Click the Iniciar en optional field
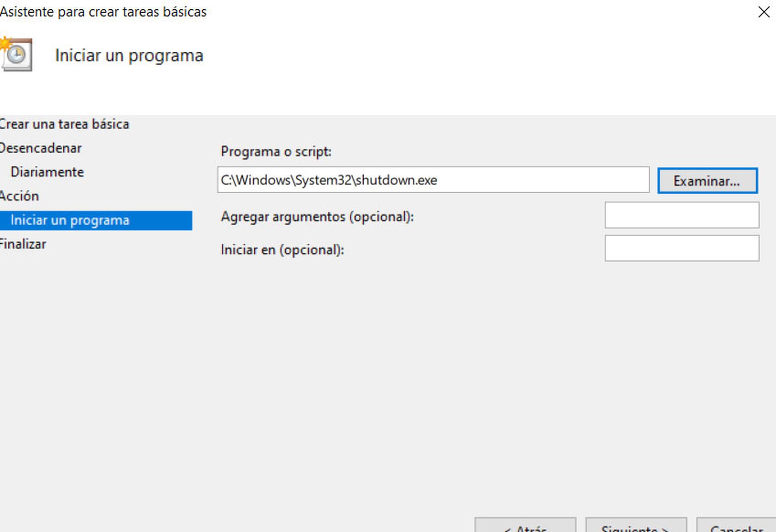 (x=681, y=247)
